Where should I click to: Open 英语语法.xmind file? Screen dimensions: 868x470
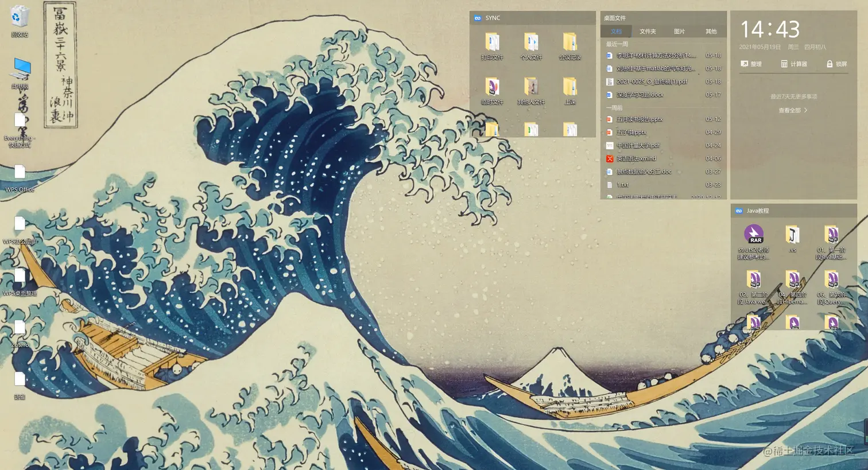pos(664,158)
